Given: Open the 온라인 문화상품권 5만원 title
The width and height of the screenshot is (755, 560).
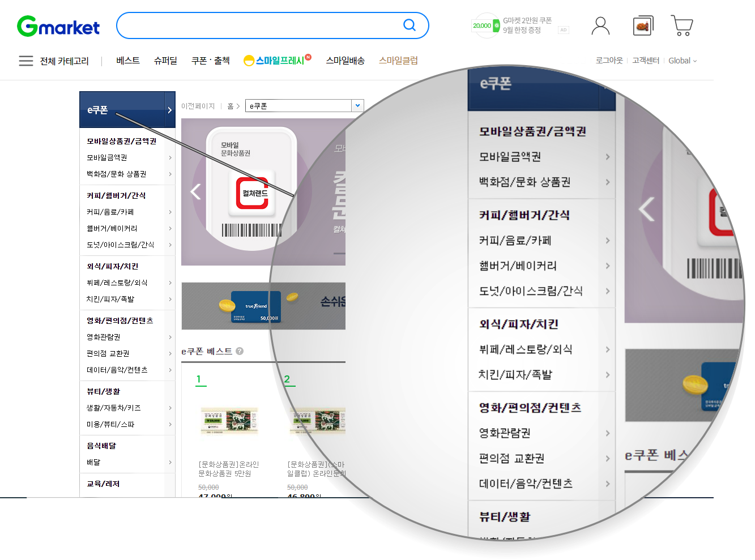Looking at the screenshot, I should coord(228,469).
